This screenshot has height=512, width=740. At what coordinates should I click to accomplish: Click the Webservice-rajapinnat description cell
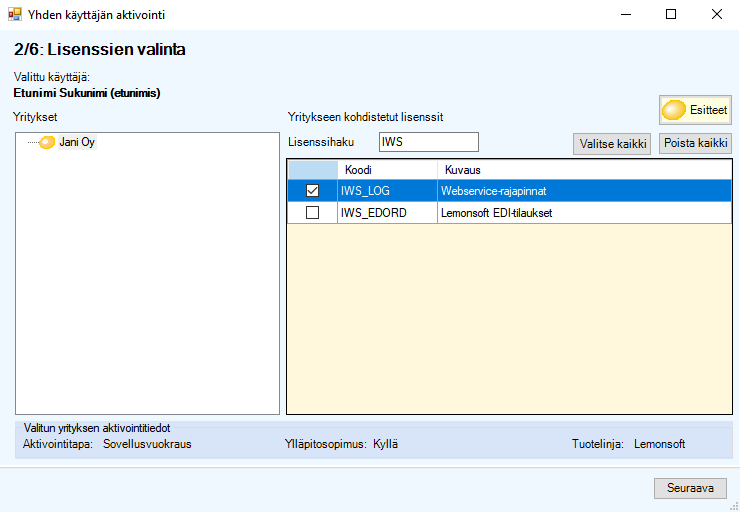[x=583, y=191]
